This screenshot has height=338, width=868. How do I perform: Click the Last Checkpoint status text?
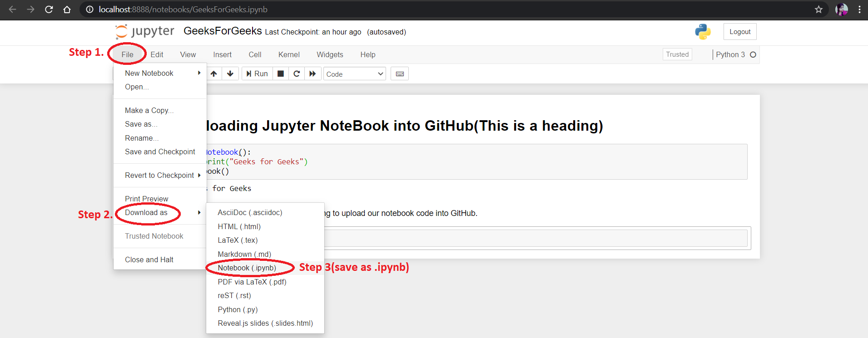313,32
